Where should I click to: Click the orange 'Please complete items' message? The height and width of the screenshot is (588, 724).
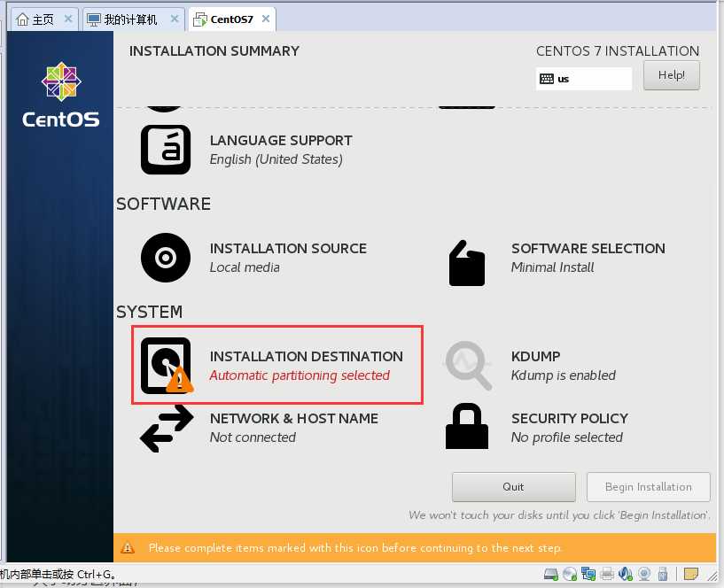click(x=355, y=548)
